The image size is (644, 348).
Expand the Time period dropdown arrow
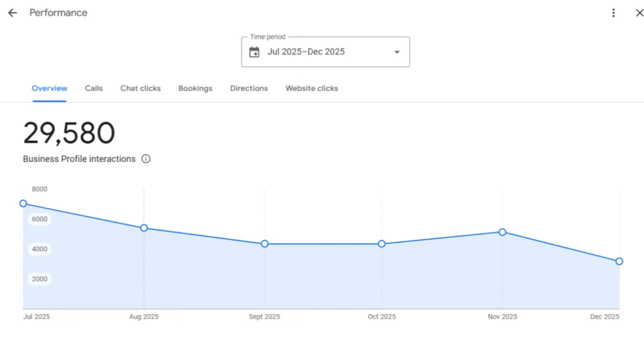pos(397,52)
